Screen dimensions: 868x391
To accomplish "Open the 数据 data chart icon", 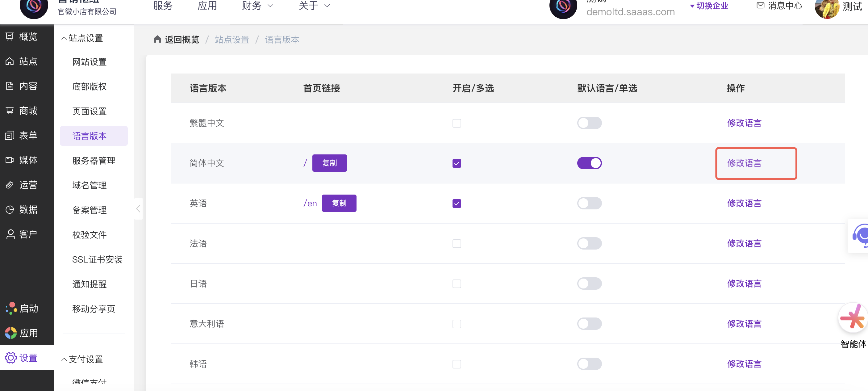I will coord(10,209).
